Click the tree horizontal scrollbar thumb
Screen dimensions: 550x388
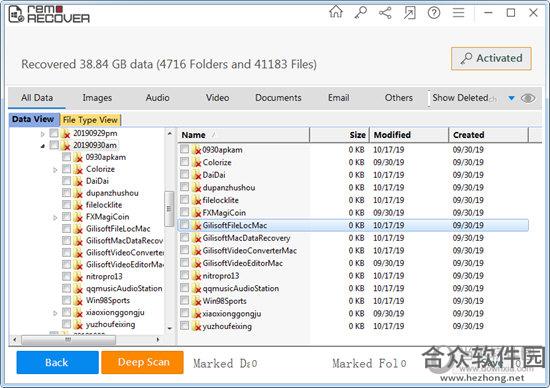[x=68, y=340]
